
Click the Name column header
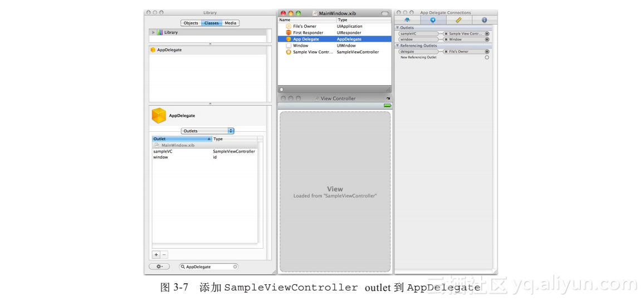pyautogui.click(x=307, y=19)
